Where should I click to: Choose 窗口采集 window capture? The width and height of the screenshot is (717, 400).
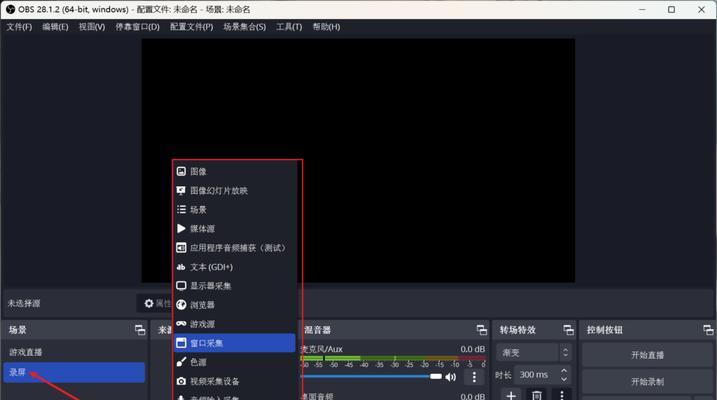[x=235, y=343]
